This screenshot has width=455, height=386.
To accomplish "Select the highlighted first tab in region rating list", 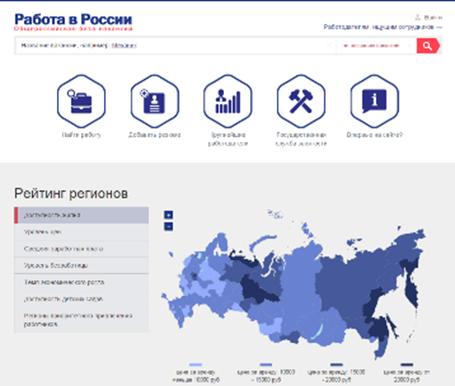I will (81, 215).
